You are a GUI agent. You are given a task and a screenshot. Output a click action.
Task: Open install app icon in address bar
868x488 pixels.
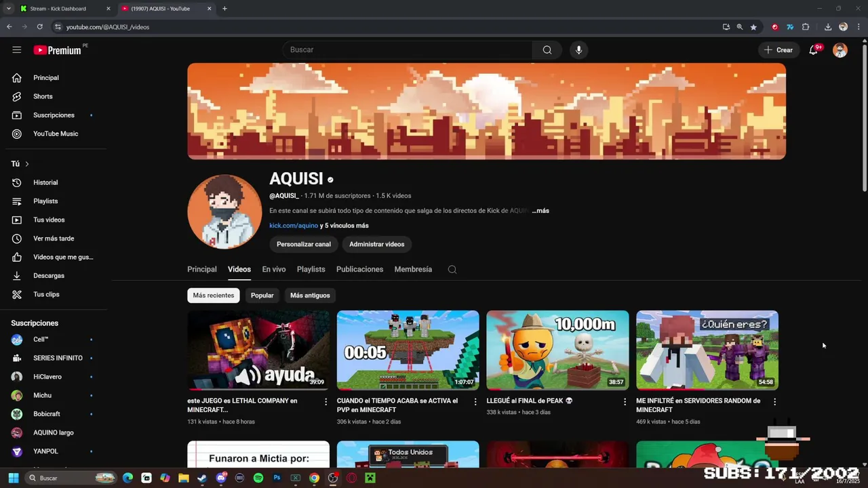tap(726, 27)
